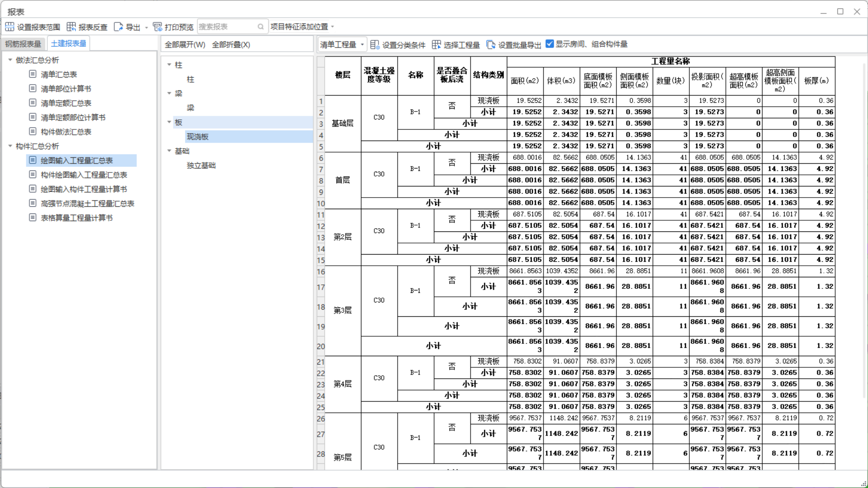The height and width of the screenshot is (488, 868).
Task: Switch to 钢筋报表量 tab
Action: pos(23,44)
